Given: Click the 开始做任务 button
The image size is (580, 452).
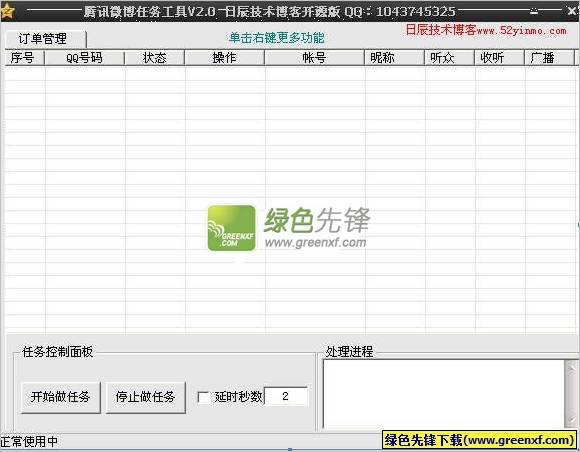Looking at the screenshot, I should tap(61, 397).
